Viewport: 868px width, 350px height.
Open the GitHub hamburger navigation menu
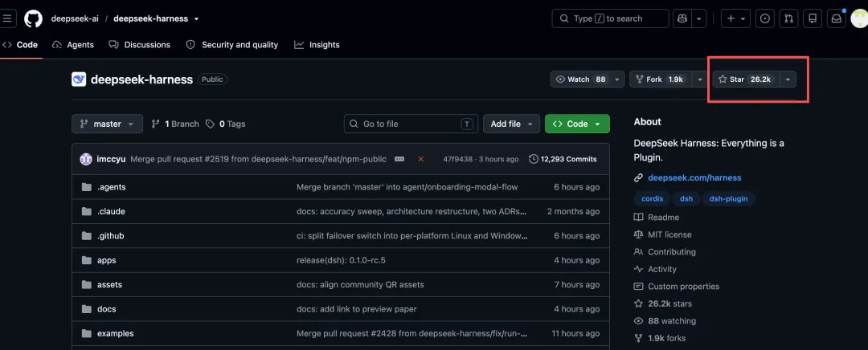(6, 18)
